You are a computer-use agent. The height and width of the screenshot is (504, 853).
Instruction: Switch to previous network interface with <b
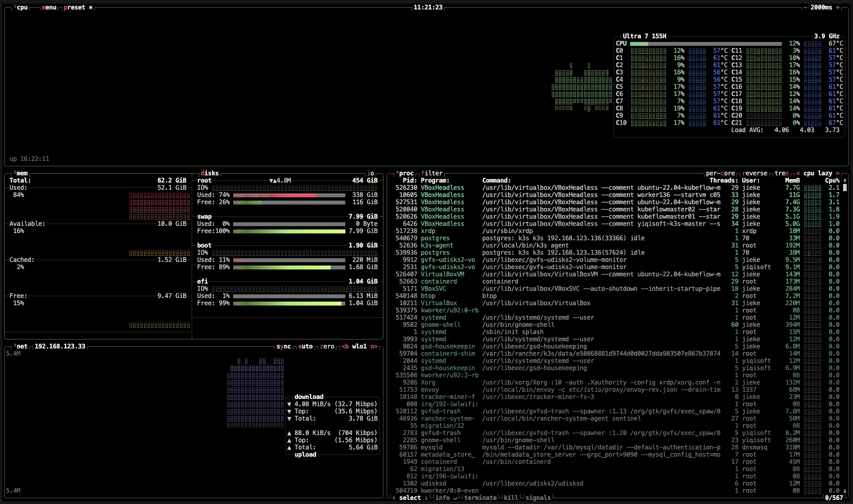click(345, 346)
